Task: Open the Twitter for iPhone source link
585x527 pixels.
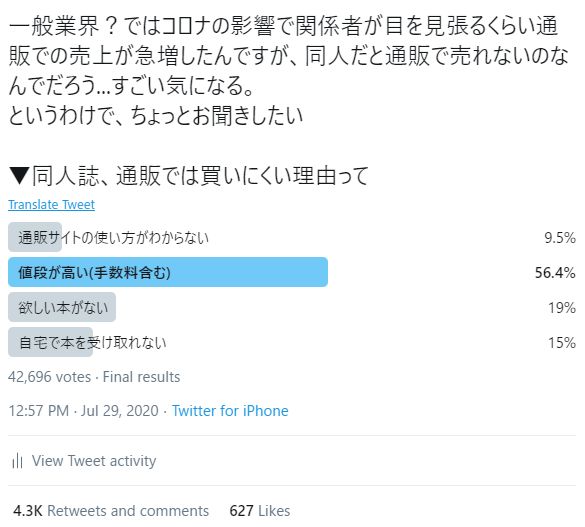Action: (x=230, y=411)
